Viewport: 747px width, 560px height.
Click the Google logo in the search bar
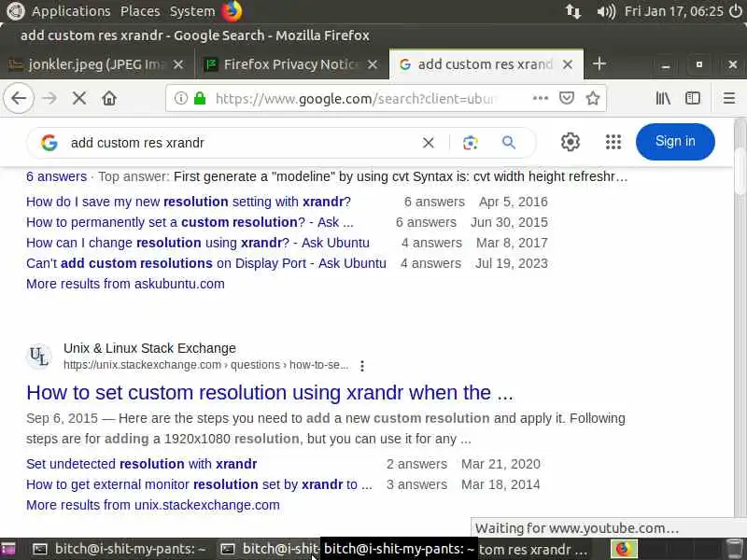pyautogui.click(x=49, y=143)
